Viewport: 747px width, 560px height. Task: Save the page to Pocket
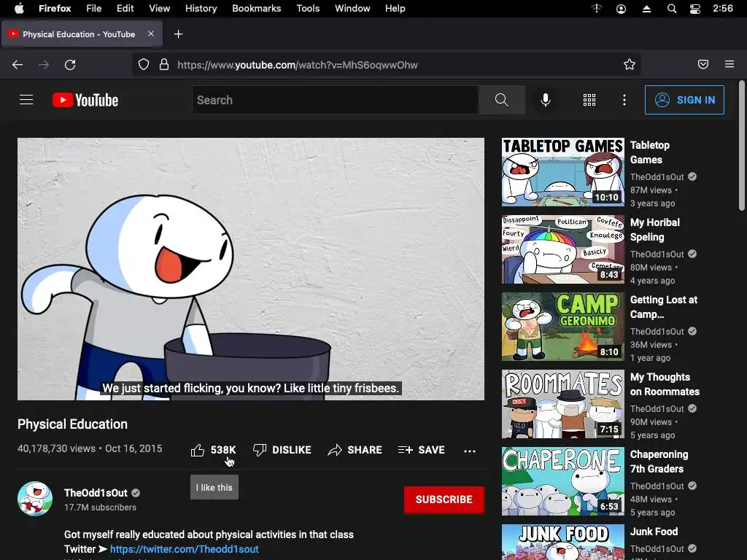pos(703,64)
